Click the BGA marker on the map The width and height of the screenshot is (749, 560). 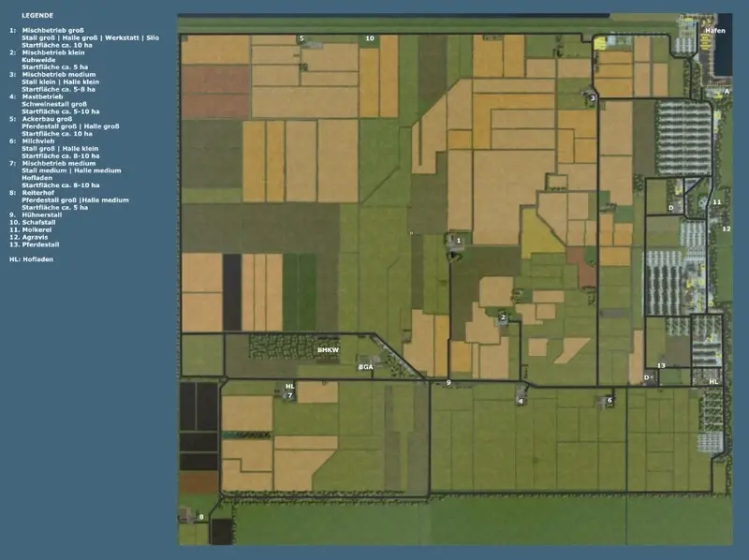(x=365, y=367)
